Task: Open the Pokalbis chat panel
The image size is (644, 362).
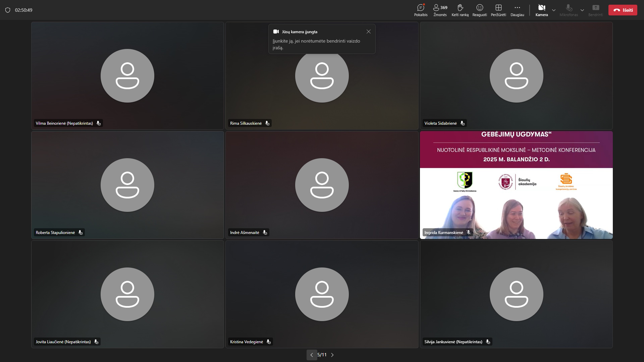Action: (x=421, y=10)
